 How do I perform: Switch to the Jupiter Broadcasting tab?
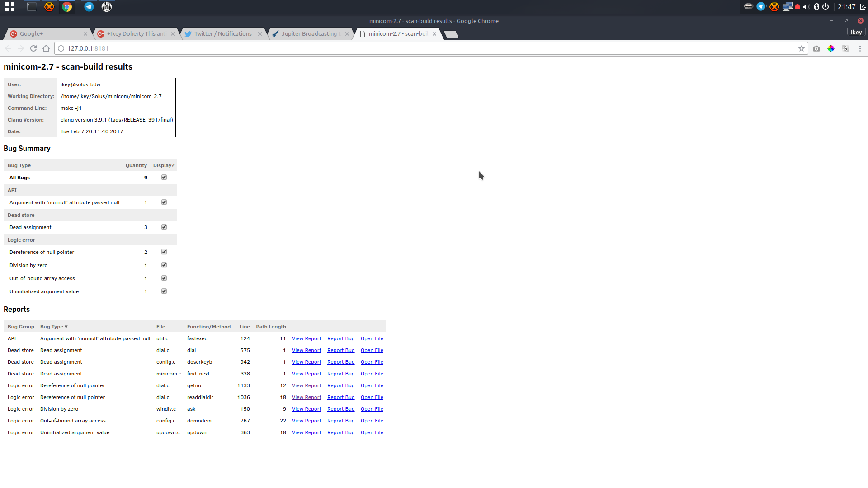coord(310,34)
